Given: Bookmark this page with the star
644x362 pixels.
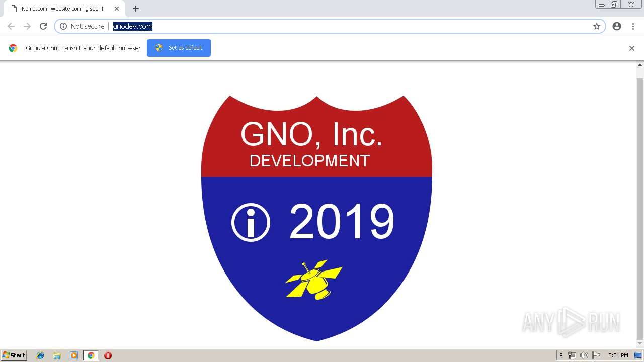Looking at the screenshot, I should pyautogui.click(x=597, y=26).
